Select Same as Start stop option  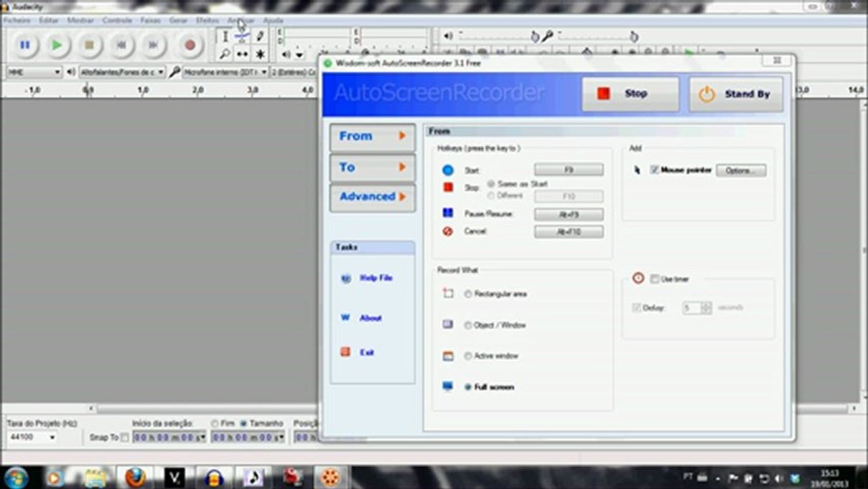click(491, 184)
